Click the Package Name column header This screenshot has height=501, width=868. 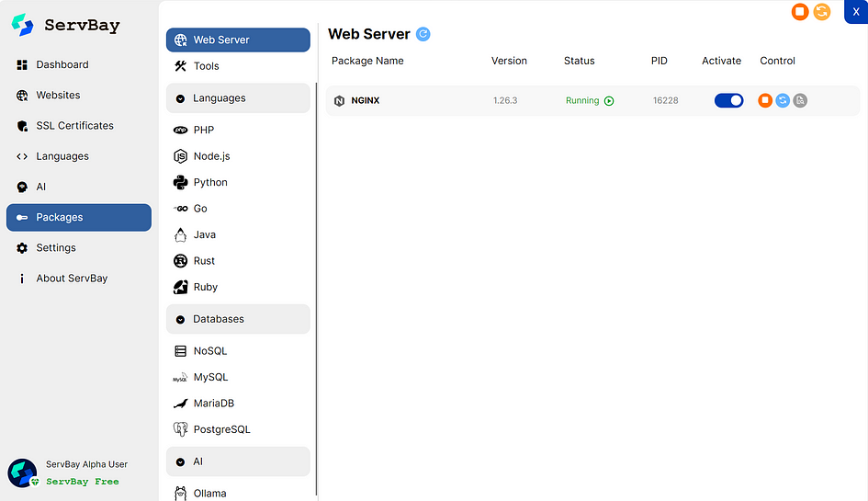pyautogui.click(x=367, y=61)
